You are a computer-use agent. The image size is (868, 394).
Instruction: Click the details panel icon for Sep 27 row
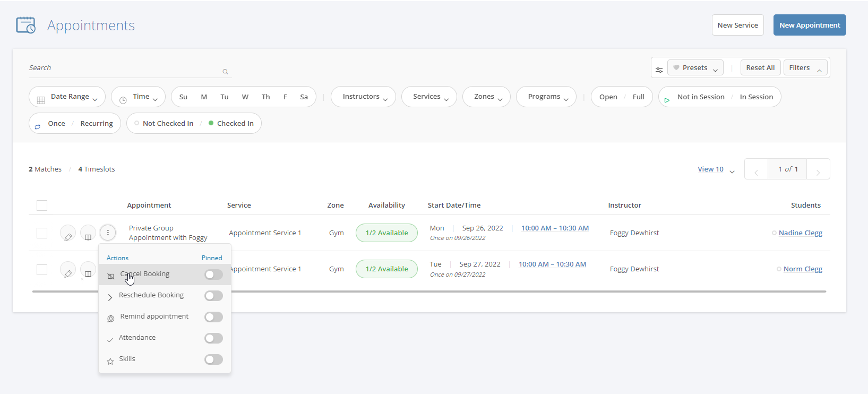click(x=88, y=270)
